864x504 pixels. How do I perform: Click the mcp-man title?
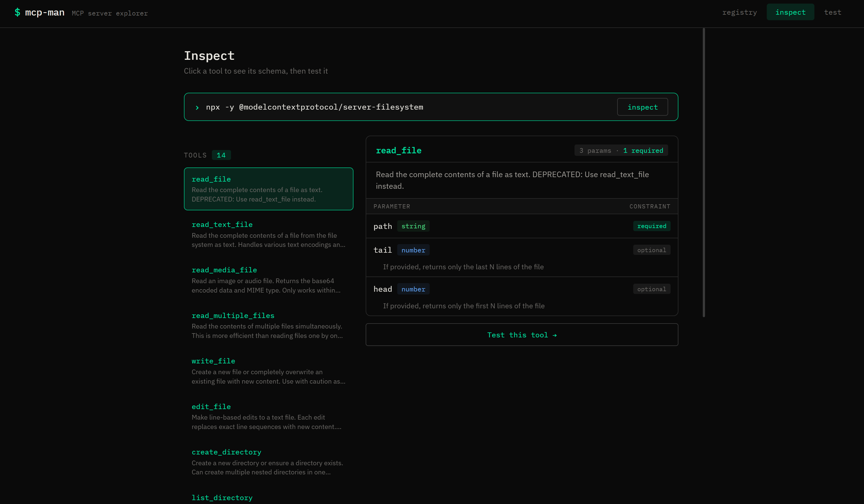click(45, 13)
